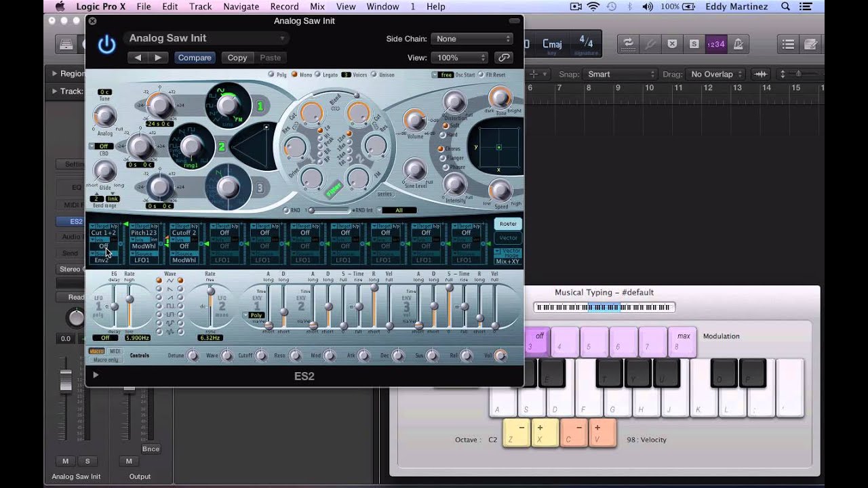Viewport: 868px width, 488px height.
Task: Toggle the Count-in 1234 button
Action: [x=715, y=44]
